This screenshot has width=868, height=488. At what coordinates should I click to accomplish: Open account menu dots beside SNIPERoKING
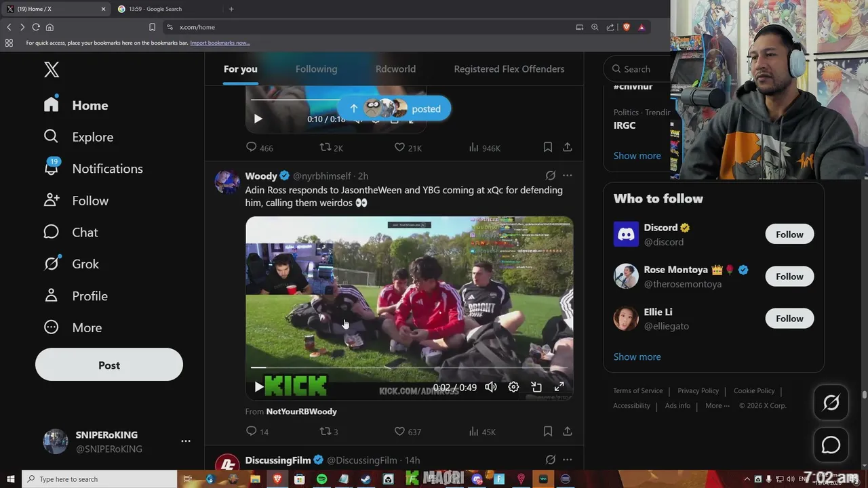click(x=186, y=441)
